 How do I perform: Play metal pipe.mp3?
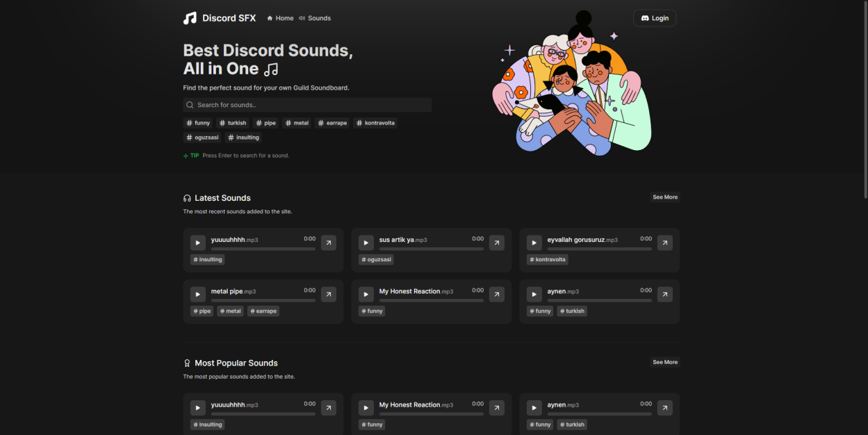pyautogui.click(x=198, y=294)
